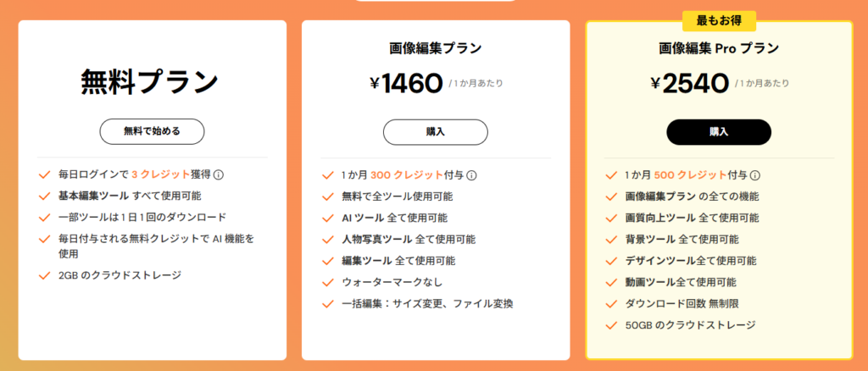The width and height of the screenshot is (868, 371).
Task: Click the checkmark beside 基本編集ツール すべて使用可能
Action: [44, 196]
